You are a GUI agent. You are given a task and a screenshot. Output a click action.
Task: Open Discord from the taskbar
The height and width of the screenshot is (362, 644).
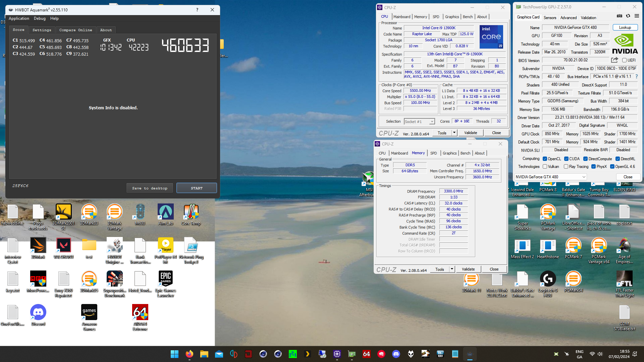click(396, 354)
